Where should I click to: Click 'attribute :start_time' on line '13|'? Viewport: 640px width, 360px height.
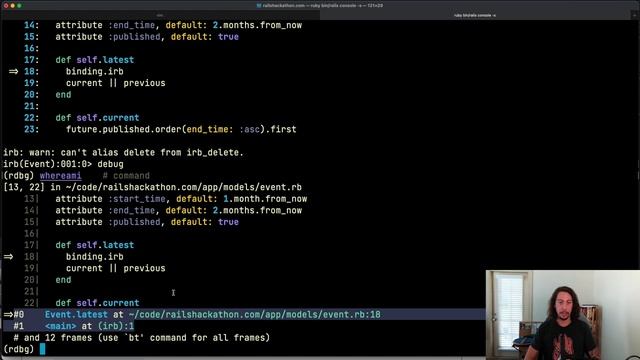(111, 199)
